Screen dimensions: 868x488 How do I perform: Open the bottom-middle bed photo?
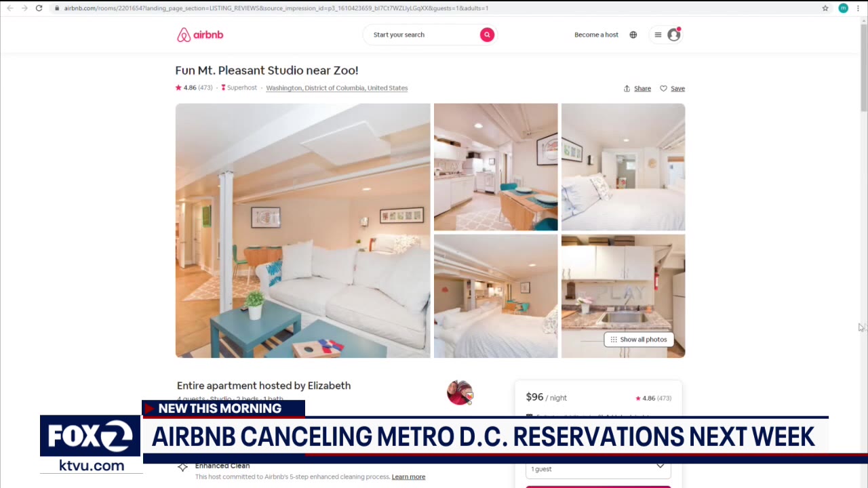[496, 296]
